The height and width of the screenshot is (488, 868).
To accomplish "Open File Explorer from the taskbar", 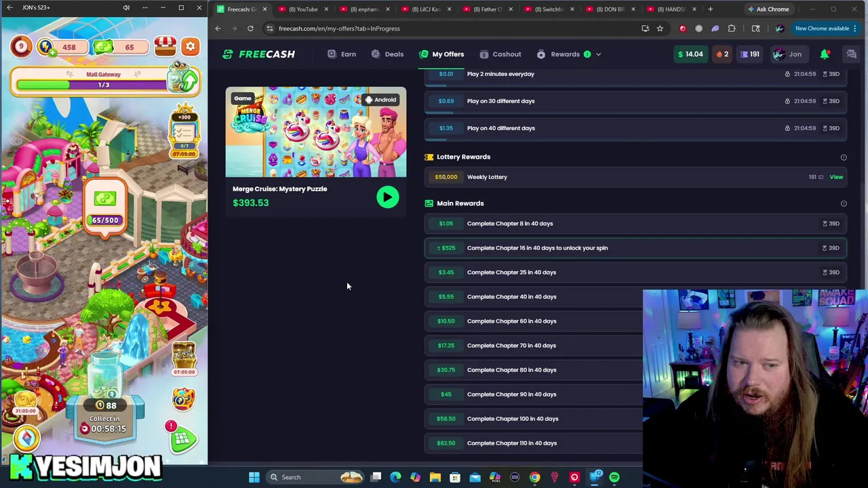I will click(x=435, y=477).
